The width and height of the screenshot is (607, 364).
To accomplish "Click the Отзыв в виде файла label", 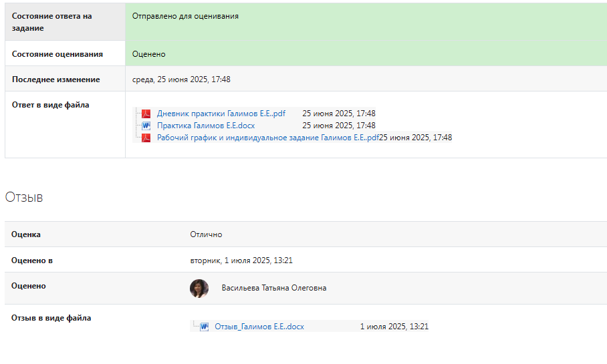I will pos(51,318).
